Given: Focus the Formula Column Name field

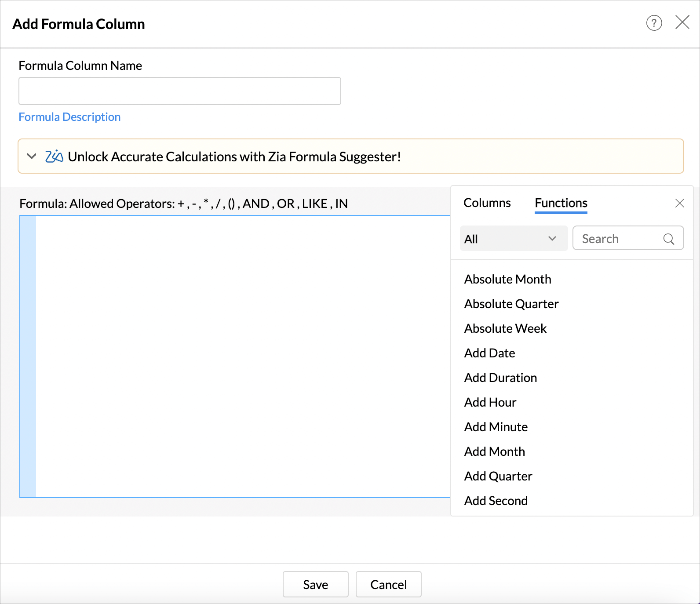Looking at the screenshot, I should 179,91.
